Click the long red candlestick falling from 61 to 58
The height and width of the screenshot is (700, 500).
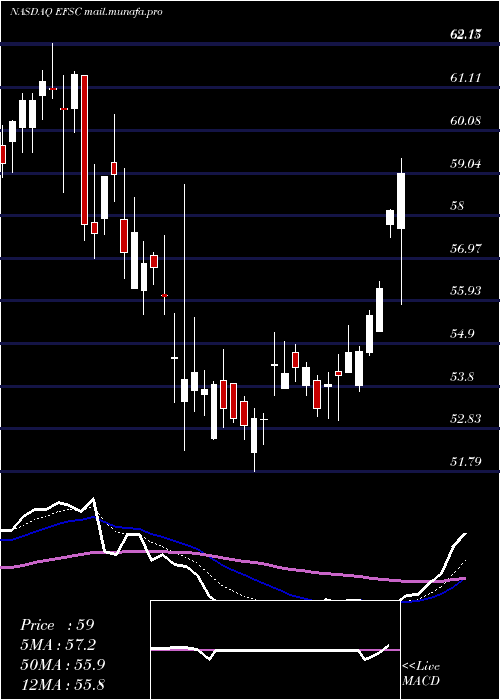click(x=84, y=150)
